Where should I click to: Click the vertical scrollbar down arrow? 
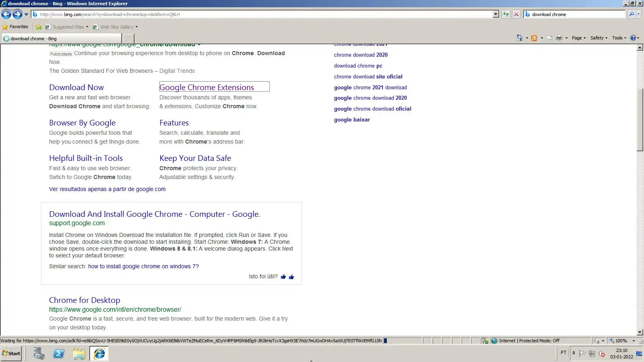point(640,332)
